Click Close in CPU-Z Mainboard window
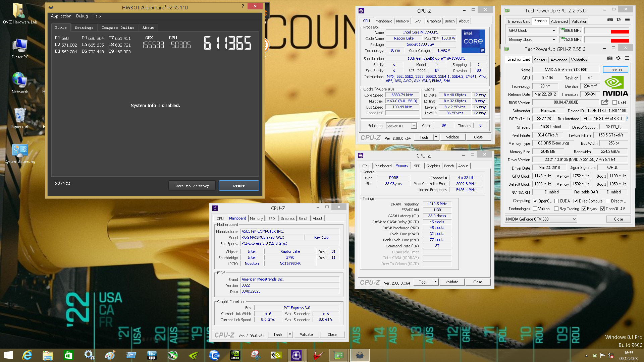 click(332, 335)
